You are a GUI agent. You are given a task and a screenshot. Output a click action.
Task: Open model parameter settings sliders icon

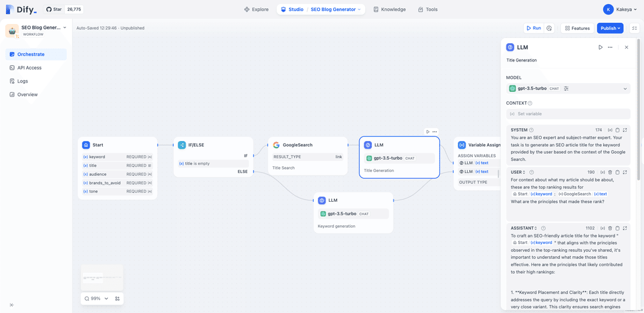pyautogui.click(x=566, y=88)
